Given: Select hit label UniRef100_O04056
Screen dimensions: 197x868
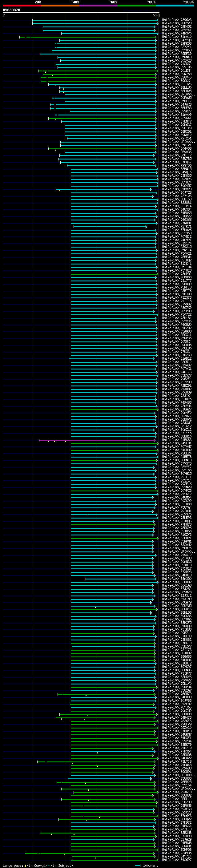Looking at the screenshot, I should (x=177, y=149).
